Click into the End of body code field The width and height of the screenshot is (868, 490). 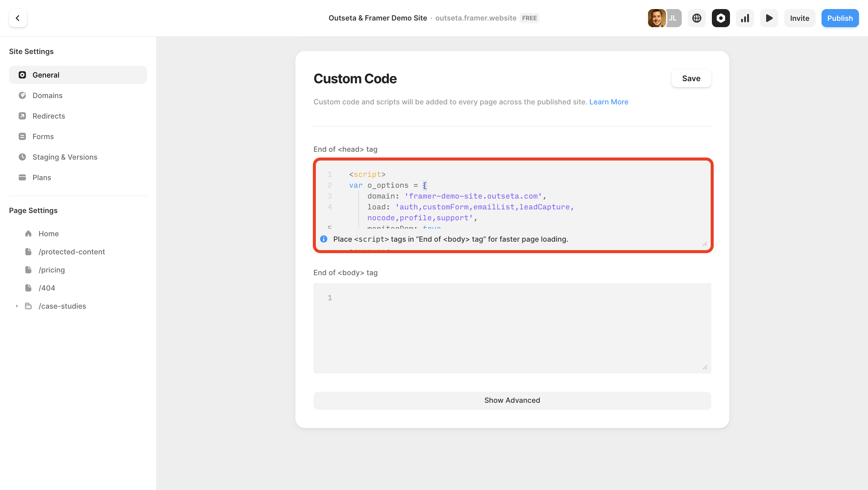click(x=512, y=328)
